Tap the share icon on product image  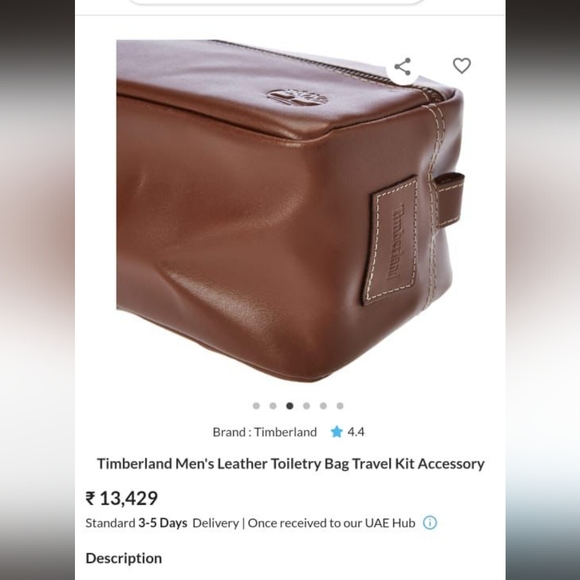(402, 67)
